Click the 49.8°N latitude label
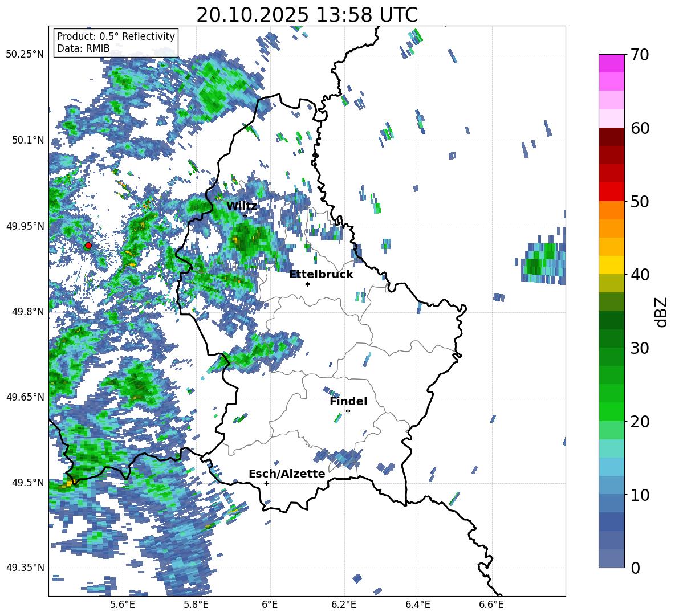This screenshot has height=616, width=675. click(27, 311)
